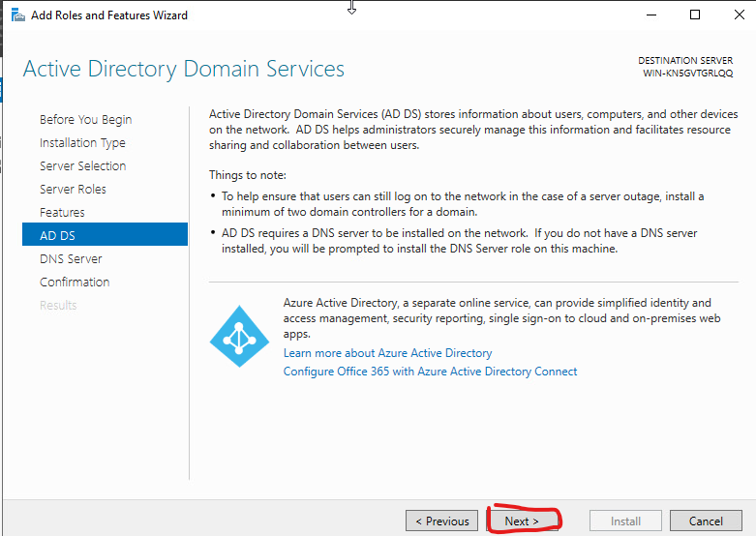
Task: Cancel the Add Roles wizard
Action: coord(706,521)
